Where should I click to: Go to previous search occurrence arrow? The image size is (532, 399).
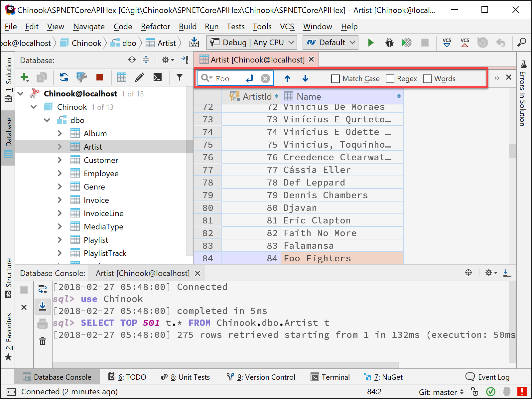287,78
